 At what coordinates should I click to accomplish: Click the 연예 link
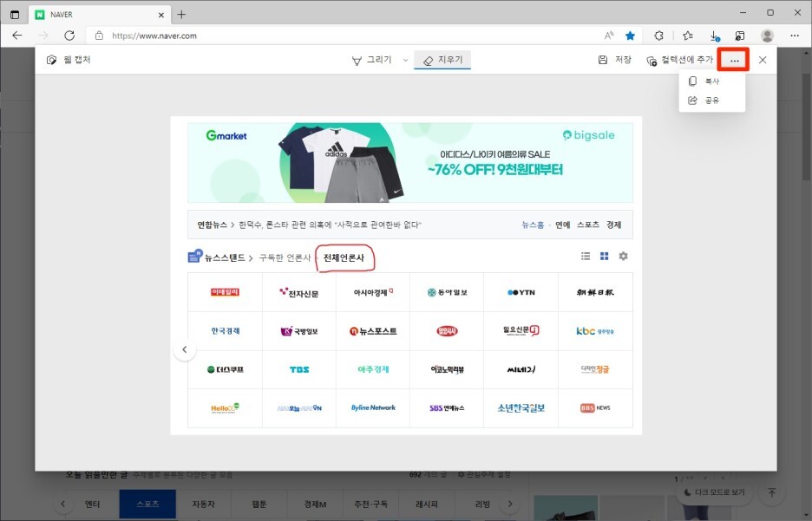(562, 225)
